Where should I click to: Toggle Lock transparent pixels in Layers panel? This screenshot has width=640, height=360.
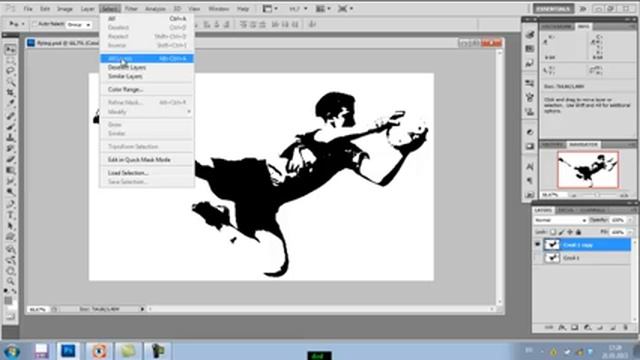[x=553, y=232]
